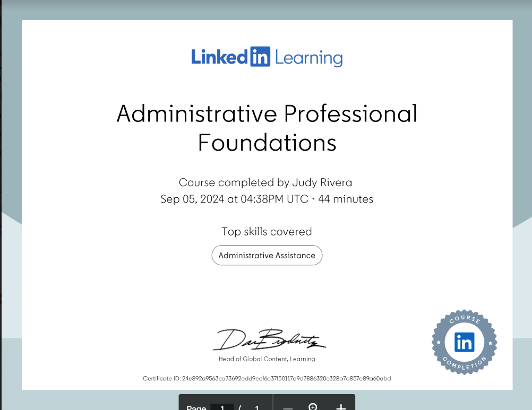
Task: Click the Administrative Professional Foundations title
Action: tap(267, 128)
